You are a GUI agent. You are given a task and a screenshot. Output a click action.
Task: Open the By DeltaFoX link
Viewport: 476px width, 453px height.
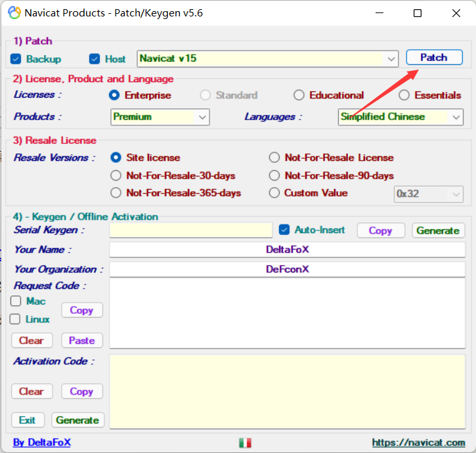42,442
